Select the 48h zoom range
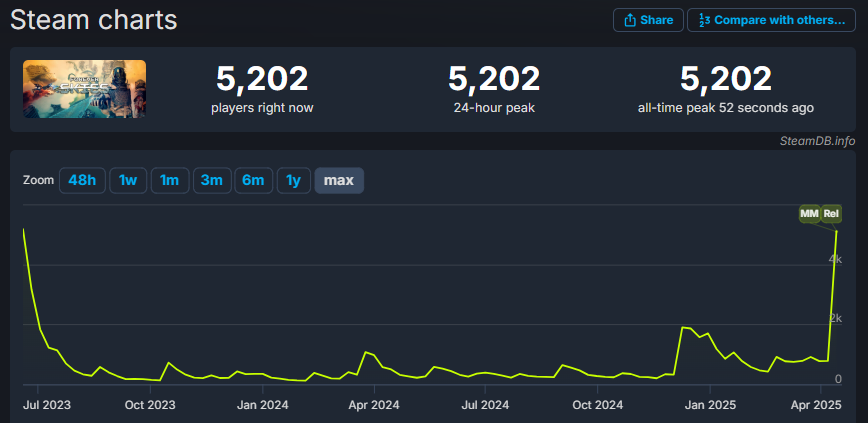The height and width of the screenshot is (423, 868). pos(82,180)
